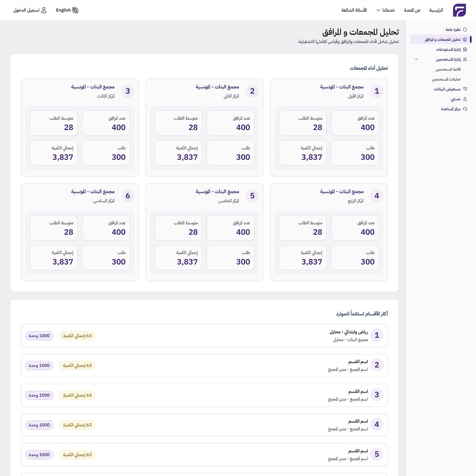
Task: Click the rank 6 badge on المركز السادس card
Action: tap(128, 196)
